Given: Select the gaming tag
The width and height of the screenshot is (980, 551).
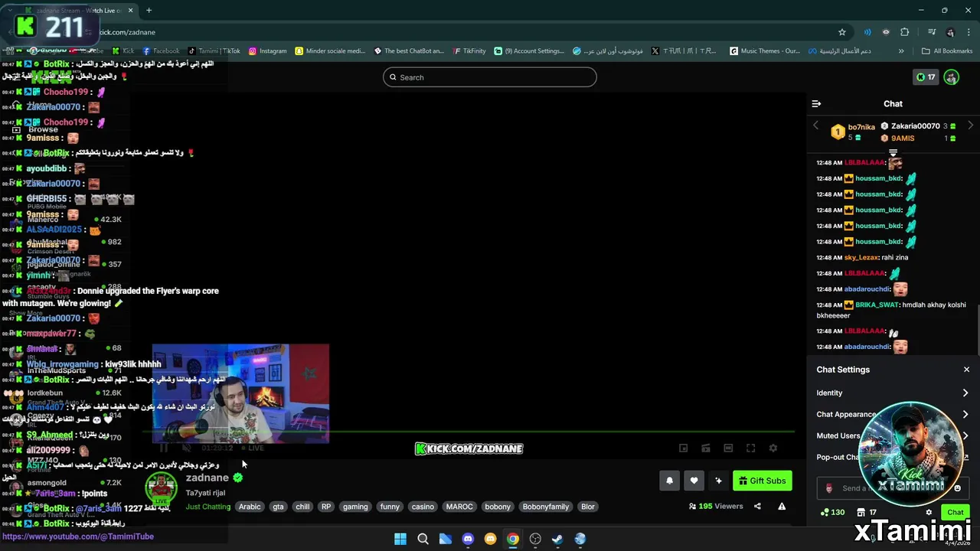Looking at the screenshot, I should (355, 507).
